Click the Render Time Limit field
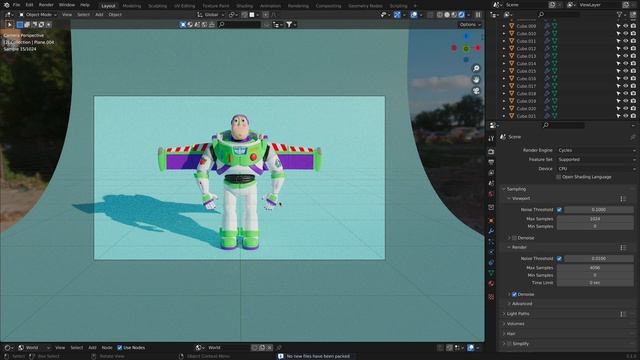The width and height of the screenshot is (640, 360). point(595,282)
